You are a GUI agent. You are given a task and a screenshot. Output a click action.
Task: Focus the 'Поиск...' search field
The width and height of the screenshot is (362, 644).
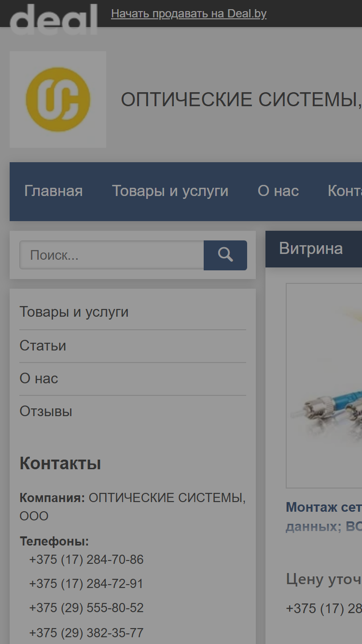pos(111,255)
